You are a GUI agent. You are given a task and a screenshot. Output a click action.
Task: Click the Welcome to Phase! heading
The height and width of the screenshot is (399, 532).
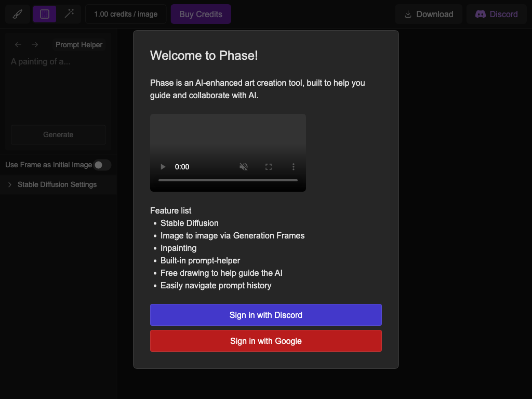point(204,55)
